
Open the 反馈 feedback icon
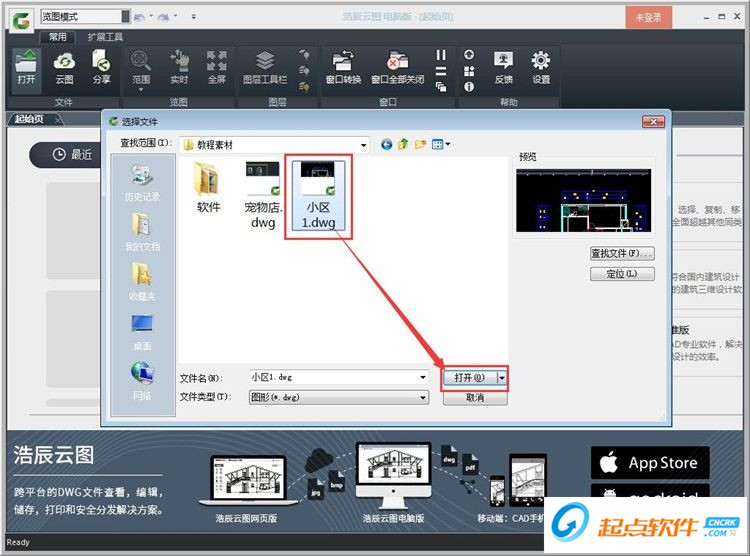(504, 67)
